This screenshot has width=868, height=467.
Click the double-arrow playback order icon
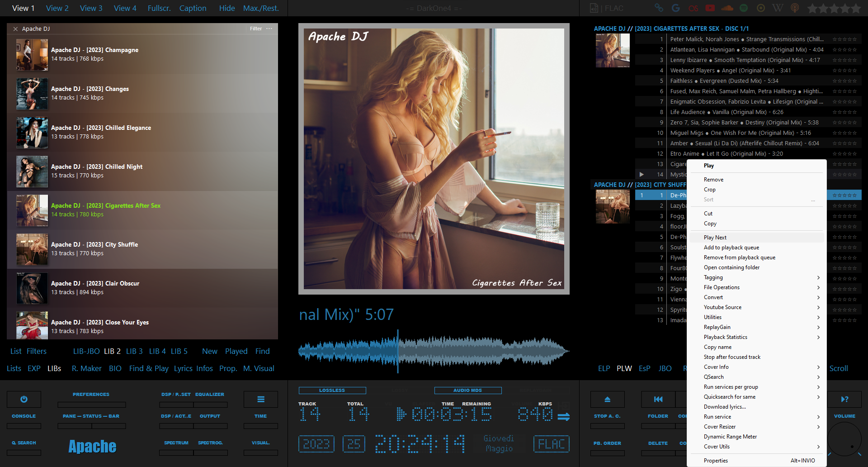tap(564, 417)
